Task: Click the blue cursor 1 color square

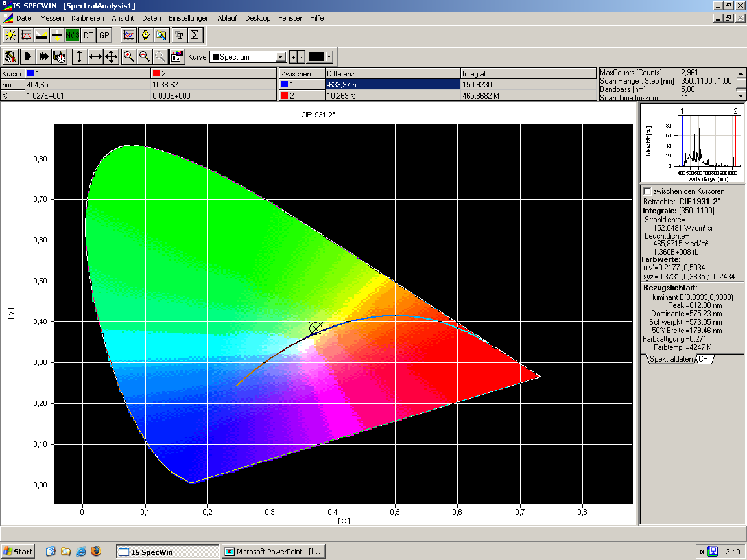Action: click(30, 73)
